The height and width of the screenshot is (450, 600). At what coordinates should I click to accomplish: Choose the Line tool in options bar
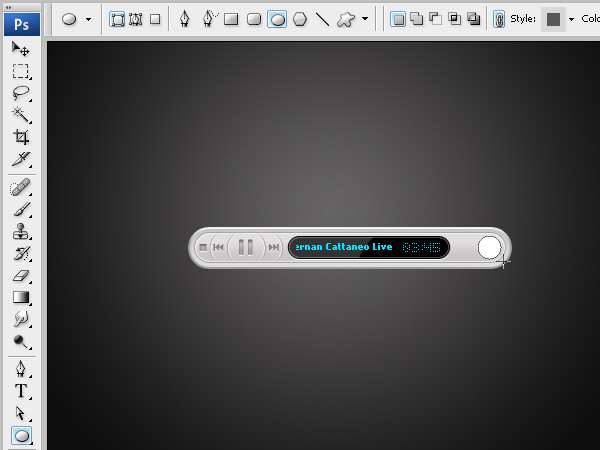(x=322, y=19)
